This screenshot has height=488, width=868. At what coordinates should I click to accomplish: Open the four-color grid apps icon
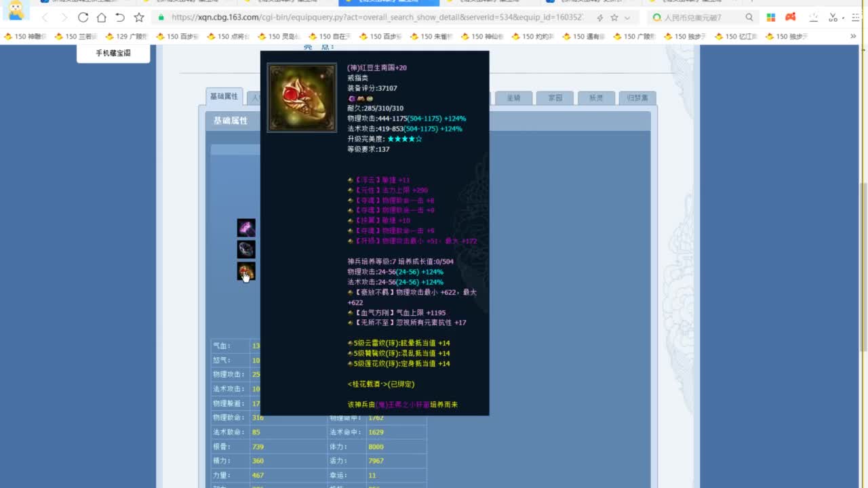click(x=771, y=18)
